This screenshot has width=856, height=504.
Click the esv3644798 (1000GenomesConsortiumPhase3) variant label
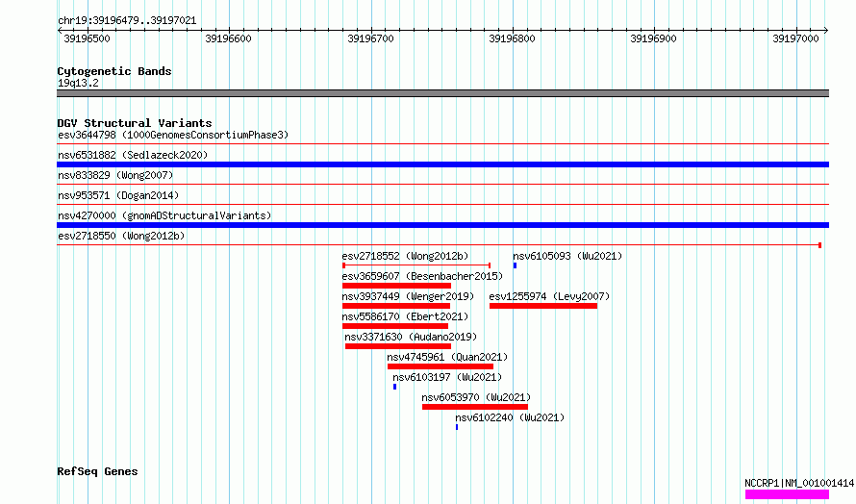tap(173, 135)
